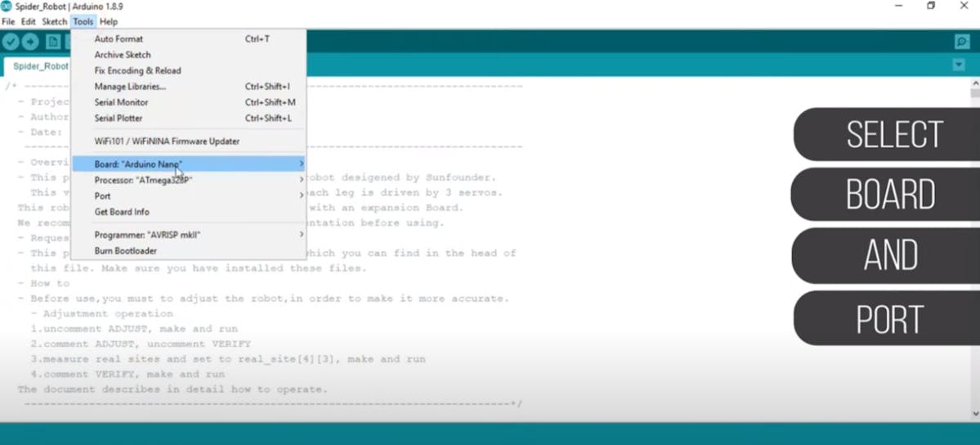Click the line starting "- Before use,you must to adjust"
Viewport: 980px width, 445px height.
[264, 299]
